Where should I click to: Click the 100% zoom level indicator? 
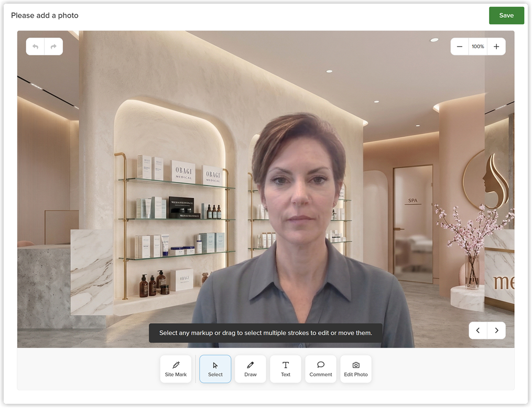[x=477, y=47]
